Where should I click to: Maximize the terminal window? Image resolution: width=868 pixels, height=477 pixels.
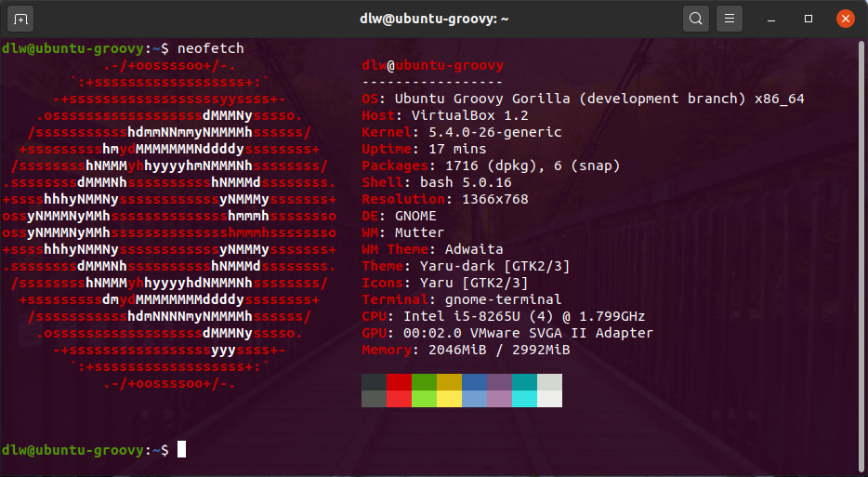[x=809, y=19]
